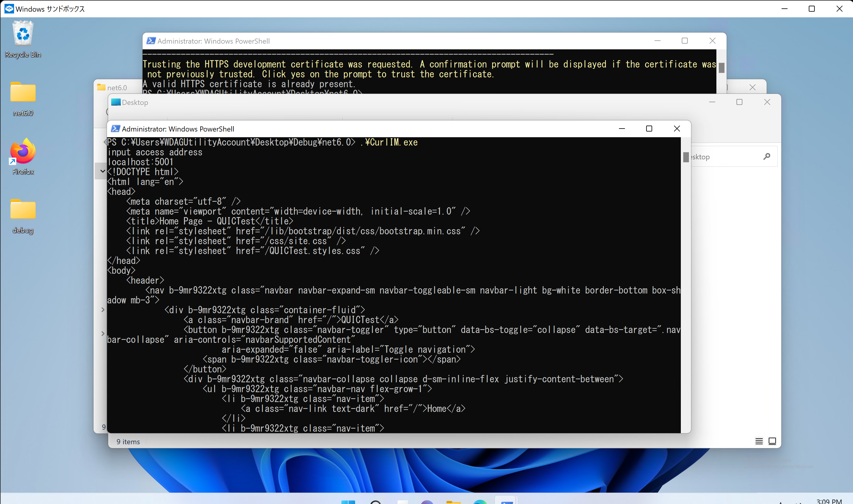The width and height of the screenshot is (853, 504).
Task: Switch Desktop window to details view
Action: pyautogui.click(x=759, y=441)
